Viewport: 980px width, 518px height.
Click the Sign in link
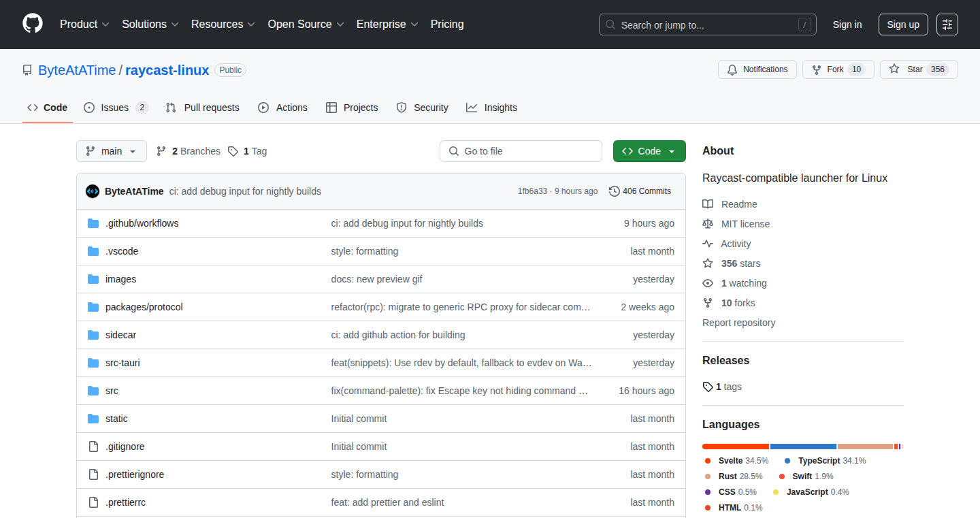click(x=847, y=25)
